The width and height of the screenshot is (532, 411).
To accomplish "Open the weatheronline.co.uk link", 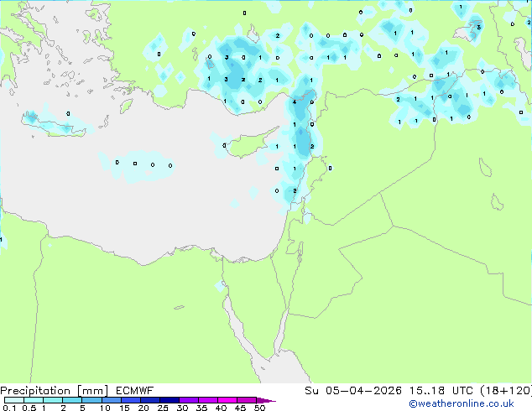I will (x=462, y=403).
